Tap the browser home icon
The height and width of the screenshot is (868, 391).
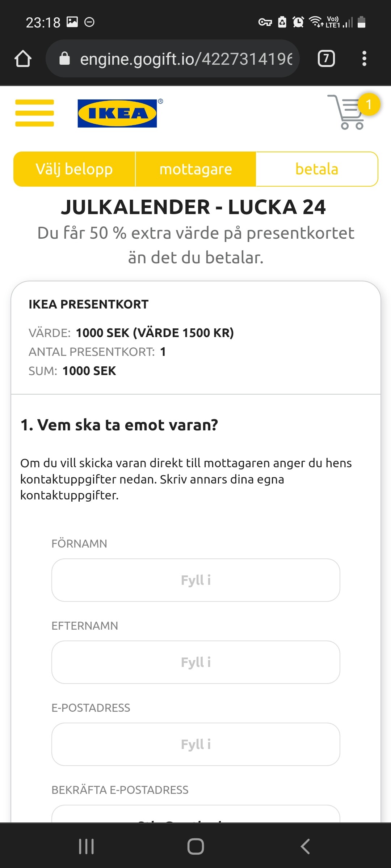click(23, 59)
